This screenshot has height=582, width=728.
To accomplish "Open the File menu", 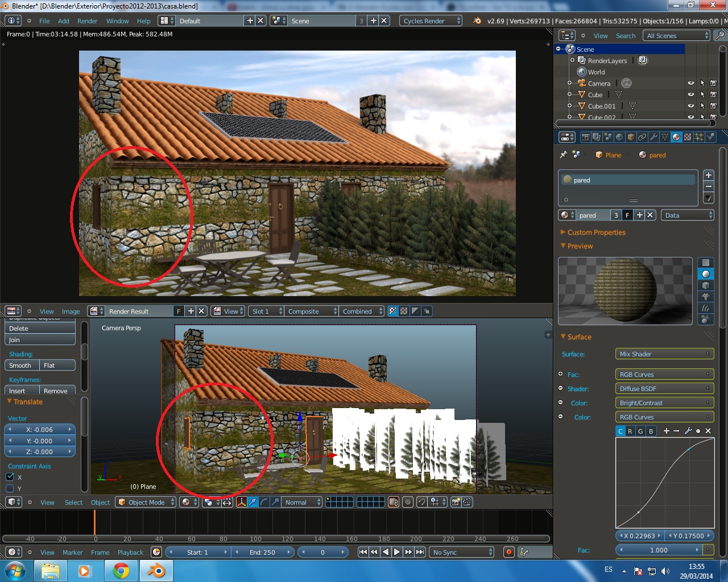I will coord(44,20).
